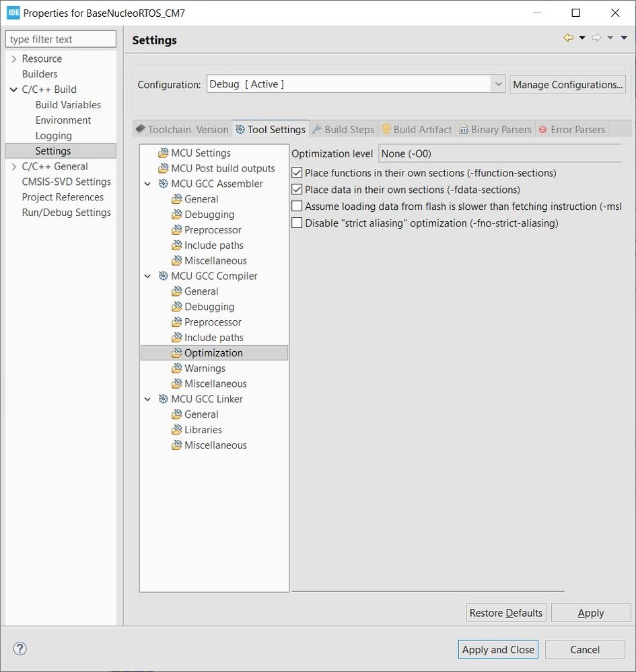636x672 pixels.
Task: Click the MCU GCC Linker tool icon
Action: coord(163,399)
